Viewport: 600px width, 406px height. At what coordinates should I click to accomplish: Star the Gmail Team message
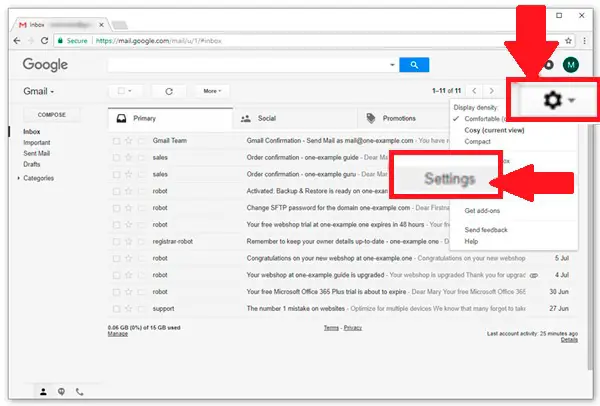(129, 141)
